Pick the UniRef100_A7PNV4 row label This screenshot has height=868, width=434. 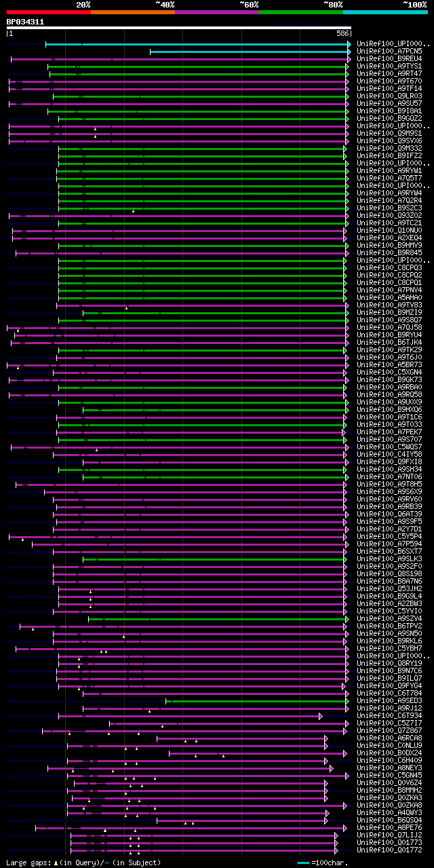click(x=389, y=290)
